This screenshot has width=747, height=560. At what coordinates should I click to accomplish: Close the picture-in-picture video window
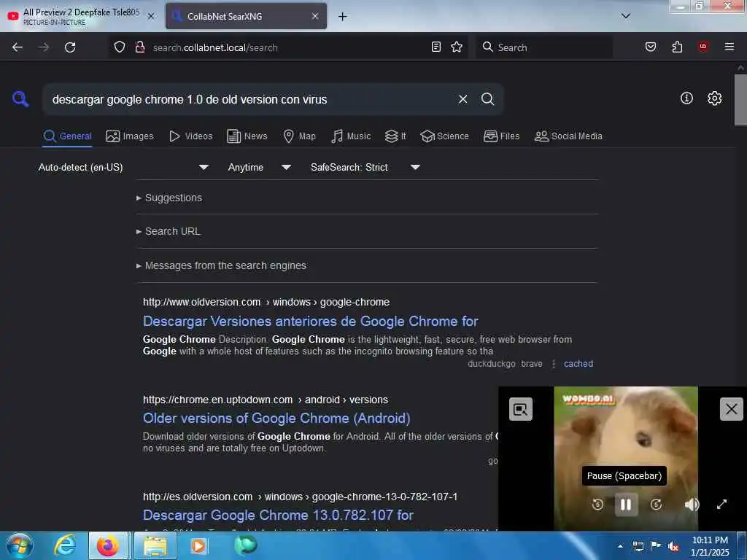coord(731,409)
